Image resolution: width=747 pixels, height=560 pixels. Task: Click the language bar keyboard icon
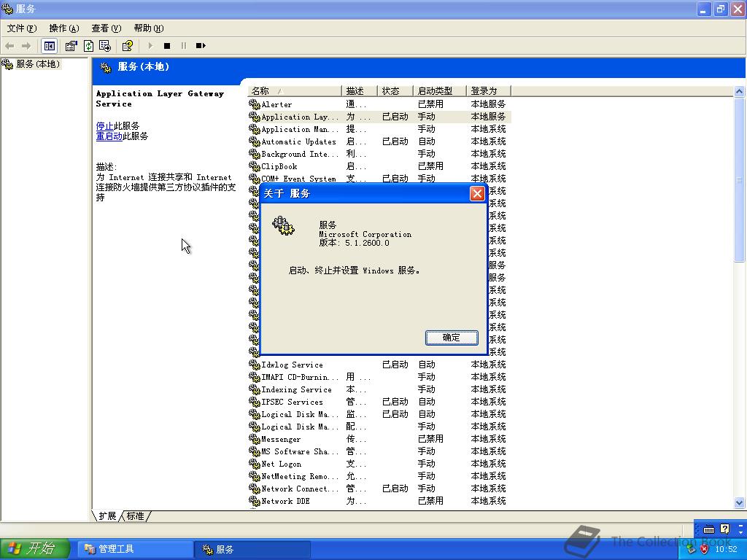[709, 529]
